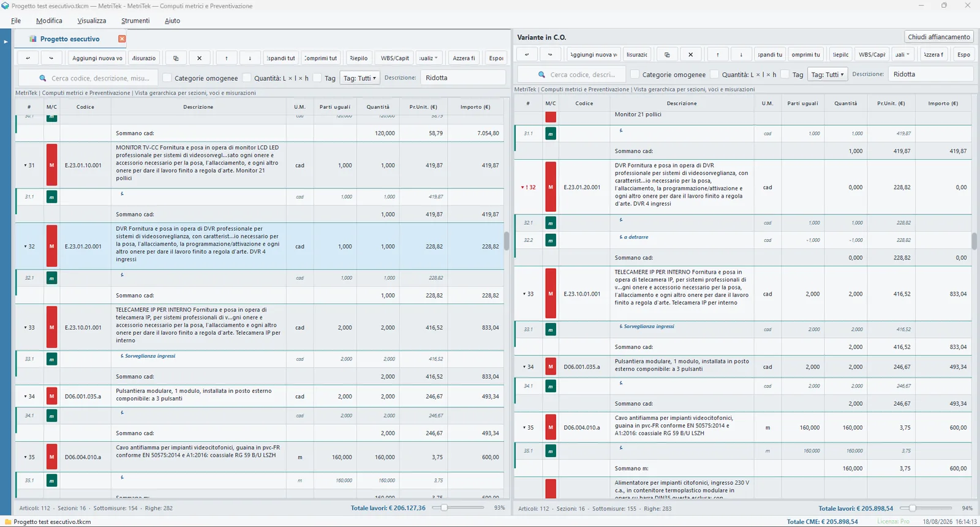Select the Progetto esecutivo tab

click(x=70, y=39)
